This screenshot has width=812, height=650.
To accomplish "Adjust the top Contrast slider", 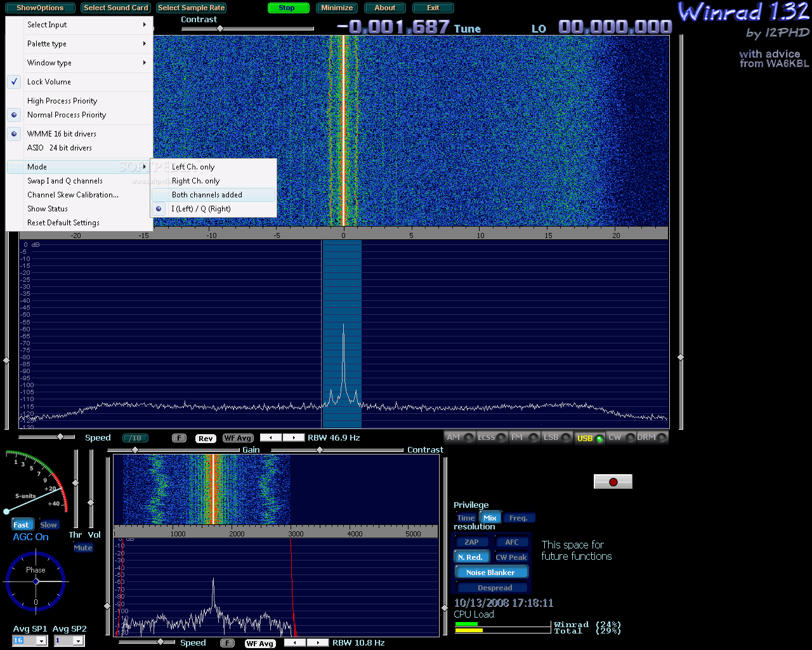I will (x=220, y=29).
